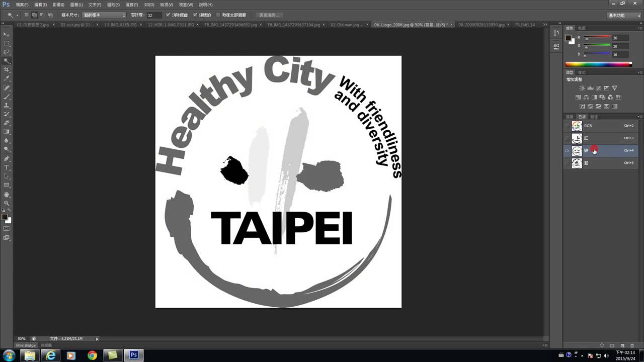Select the Crop tool

click(7, 69)
